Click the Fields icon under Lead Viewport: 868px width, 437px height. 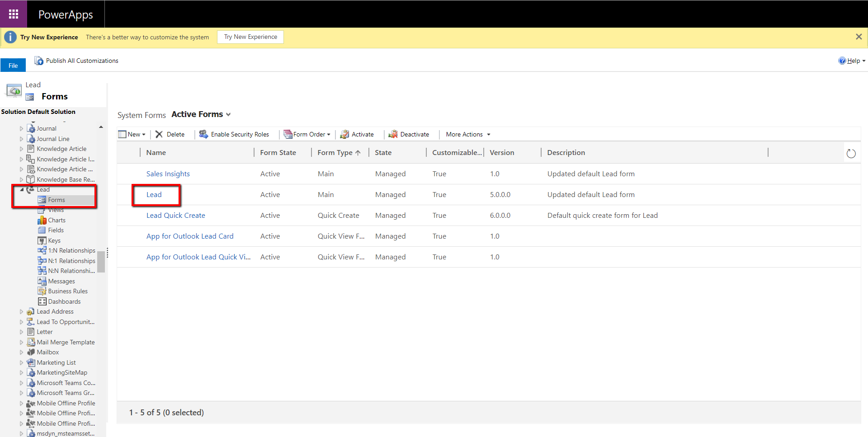coord(42,230)
